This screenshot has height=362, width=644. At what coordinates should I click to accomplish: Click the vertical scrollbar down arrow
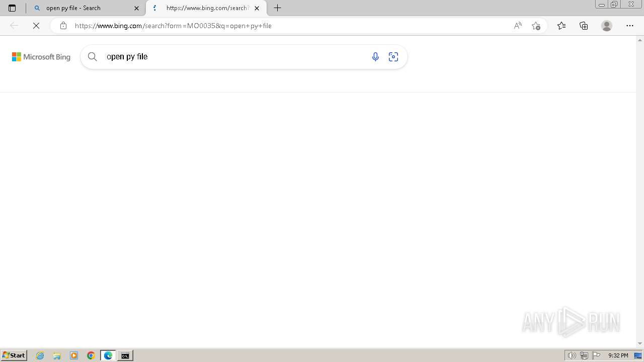pos(640,343)
